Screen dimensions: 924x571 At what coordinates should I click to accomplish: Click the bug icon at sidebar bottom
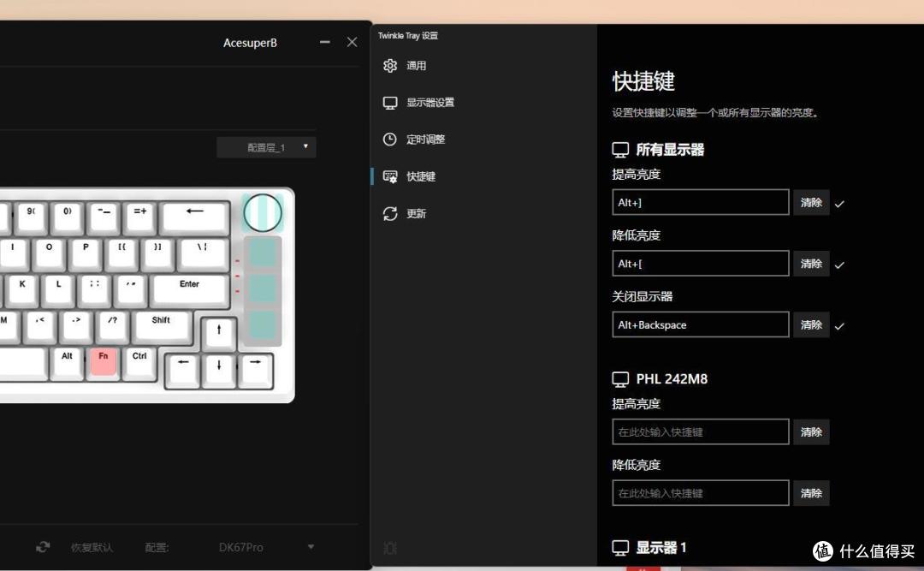[x=389, y=548]
